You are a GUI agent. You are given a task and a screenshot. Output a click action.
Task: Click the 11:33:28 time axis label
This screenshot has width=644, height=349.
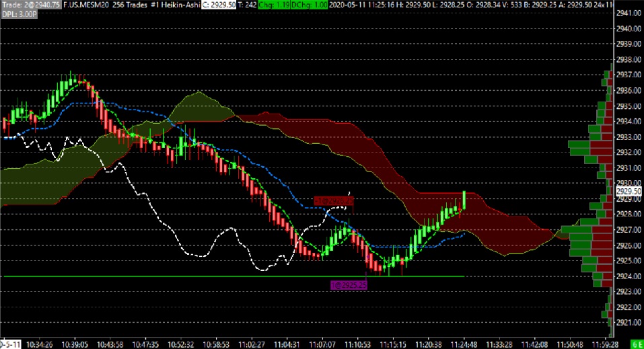point(499,344)
